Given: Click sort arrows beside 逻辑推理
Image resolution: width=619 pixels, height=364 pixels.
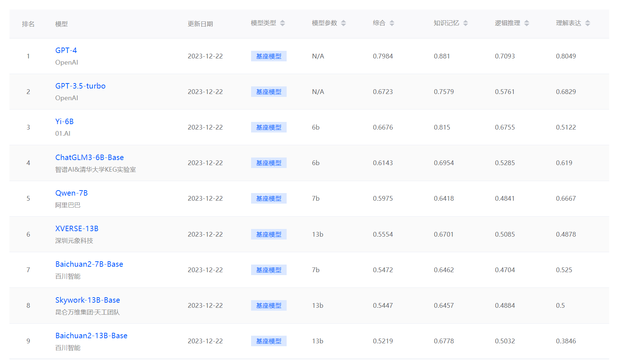Looking at the screenshot, I should (x=527, y=23).
